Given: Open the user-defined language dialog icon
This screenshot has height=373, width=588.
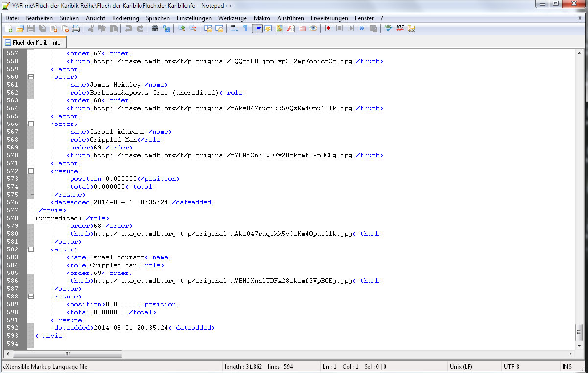Looking at the screenshot, I should coord(268,29).
